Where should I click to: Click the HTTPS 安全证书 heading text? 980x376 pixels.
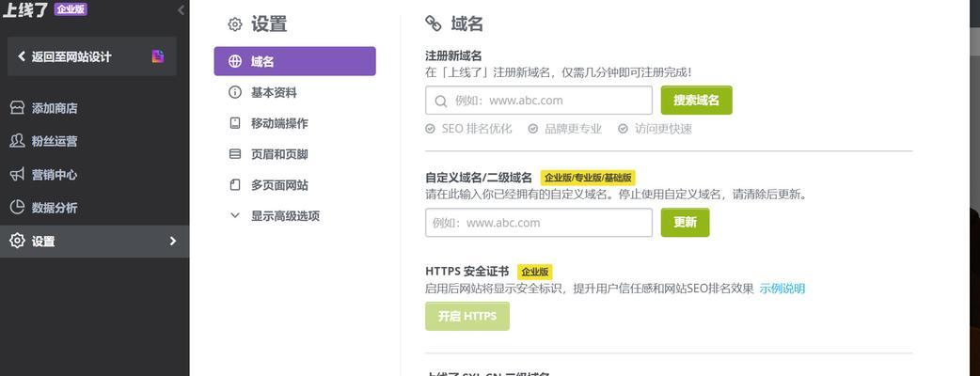466,272
